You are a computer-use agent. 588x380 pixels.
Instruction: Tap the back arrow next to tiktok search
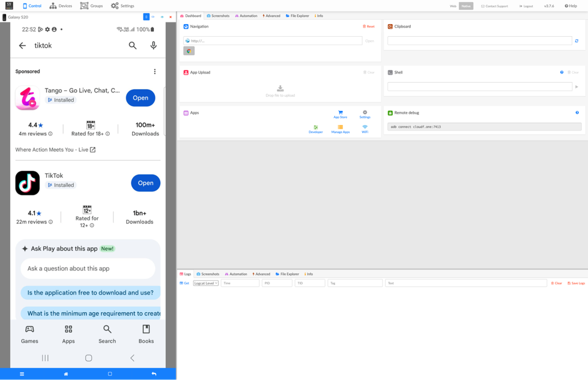click(22, 45)
